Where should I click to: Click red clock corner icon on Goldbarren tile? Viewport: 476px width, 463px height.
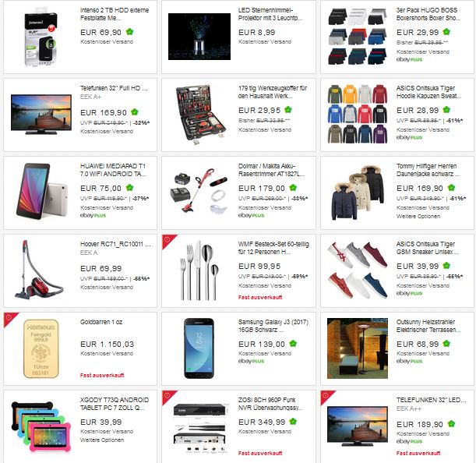(9, 317)
